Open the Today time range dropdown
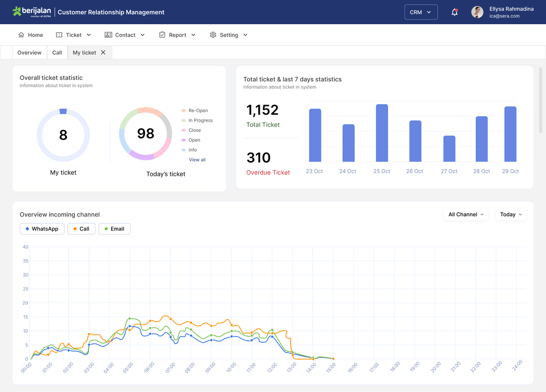 [511, 215]
